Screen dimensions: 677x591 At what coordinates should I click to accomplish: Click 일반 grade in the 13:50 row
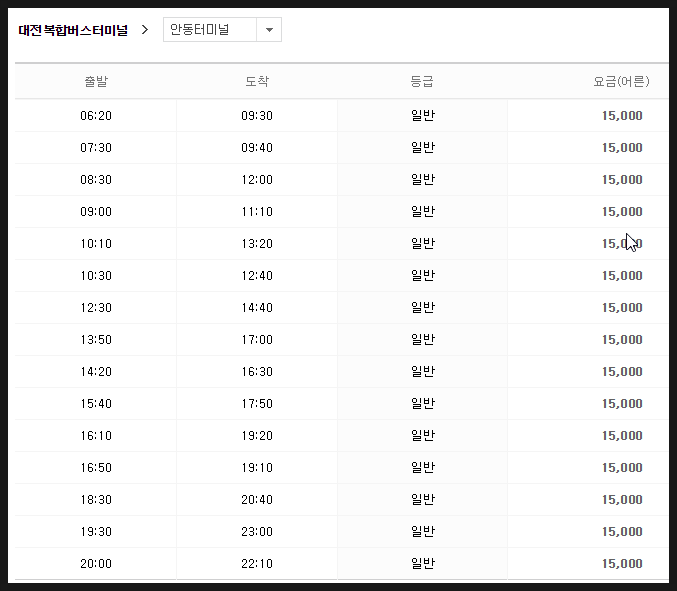pos(423,339)
